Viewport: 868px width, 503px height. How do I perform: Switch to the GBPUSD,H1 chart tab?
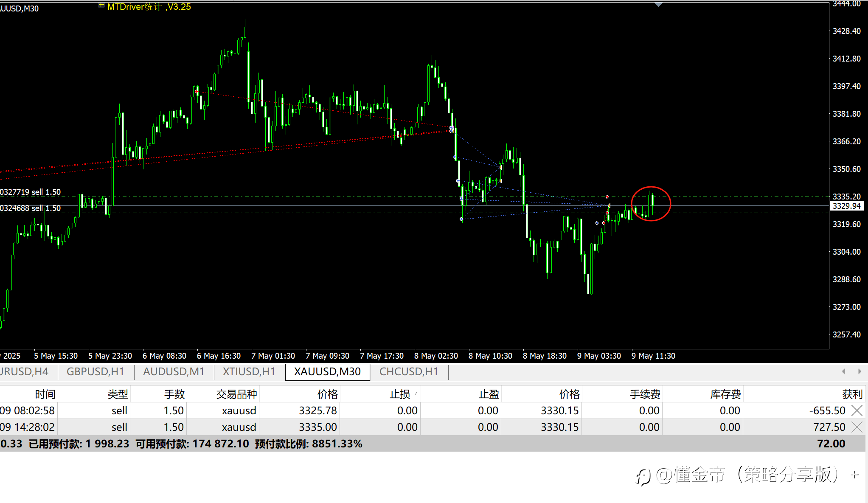95,371
